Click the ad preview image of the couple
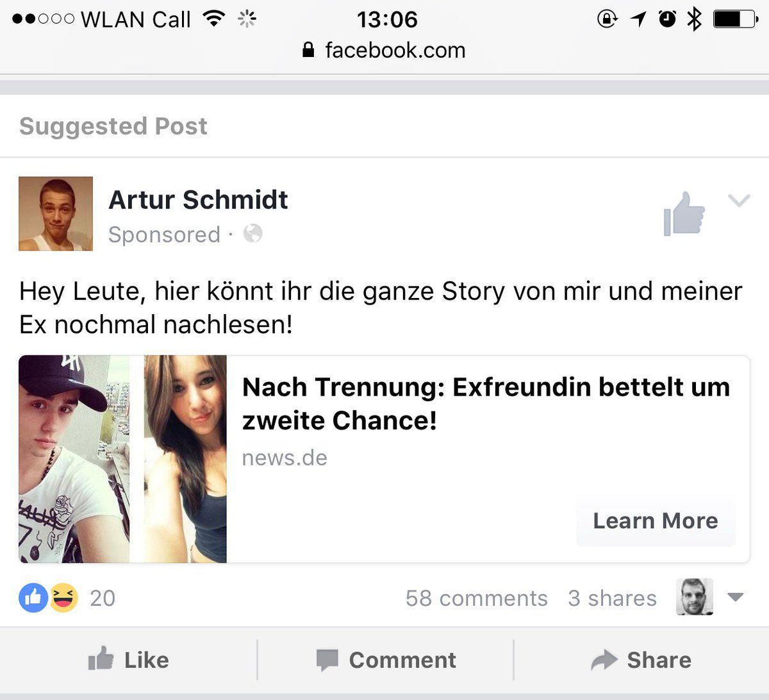 (122, 459)
